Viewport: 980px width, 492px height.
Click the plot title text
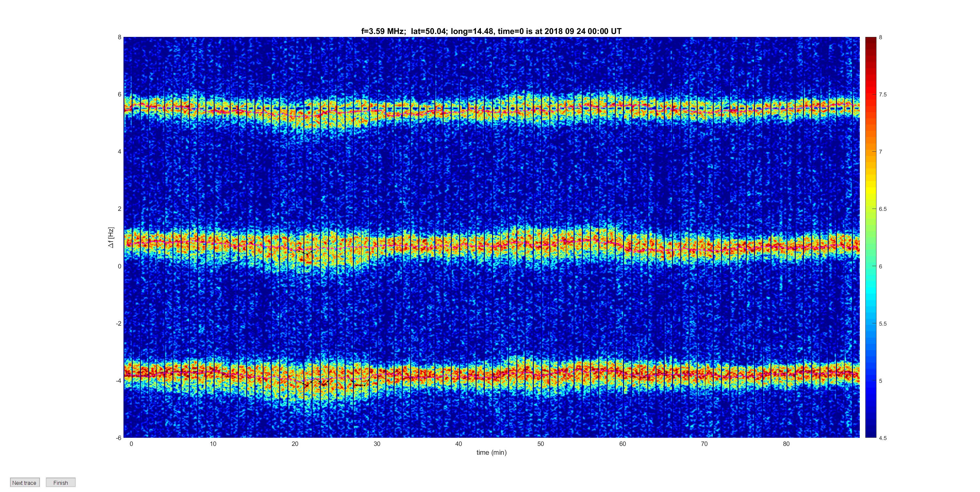[491, 31]
